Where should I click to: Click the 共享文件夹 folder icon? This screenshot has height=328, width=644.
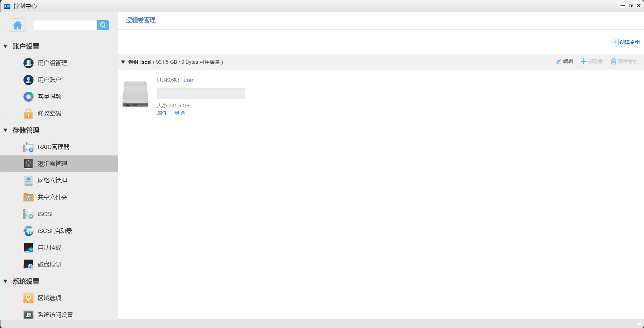(28, 197)
